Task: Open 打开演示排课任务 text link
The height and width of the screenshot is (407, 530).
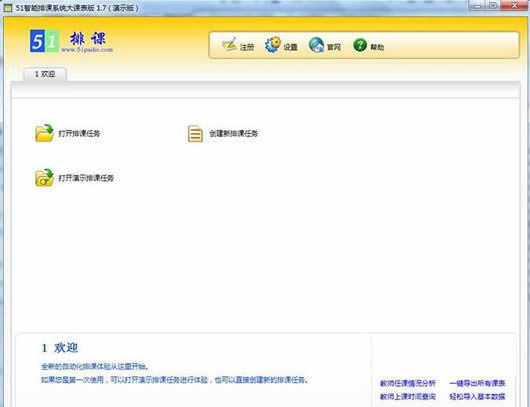Action: pos(86,178)
